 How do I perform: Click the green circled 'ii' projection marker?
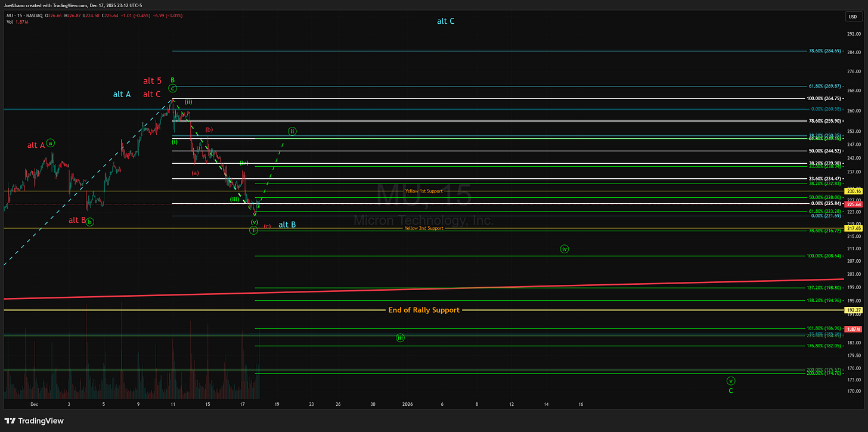[293, 130]
